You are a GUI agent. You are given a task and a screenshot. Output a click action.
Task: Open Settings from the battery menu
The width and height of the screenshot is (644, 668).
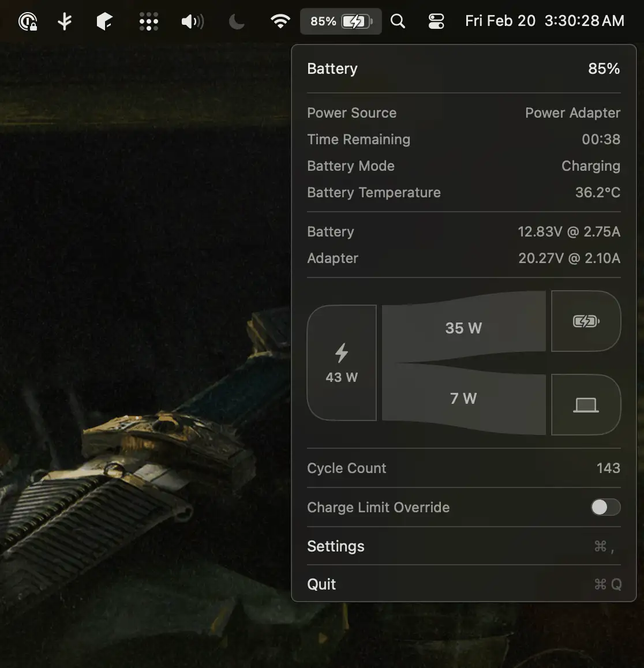click(336, 546)
